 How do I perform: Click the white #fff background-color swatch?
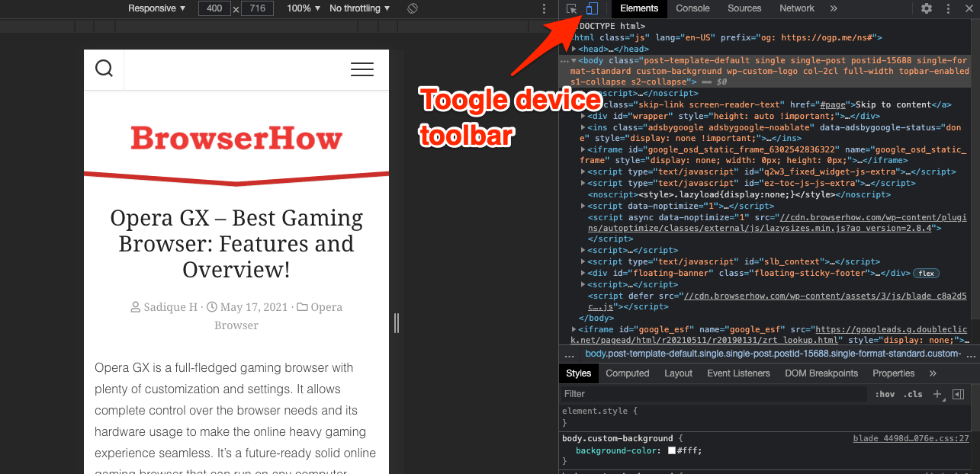tap(671, 450)
